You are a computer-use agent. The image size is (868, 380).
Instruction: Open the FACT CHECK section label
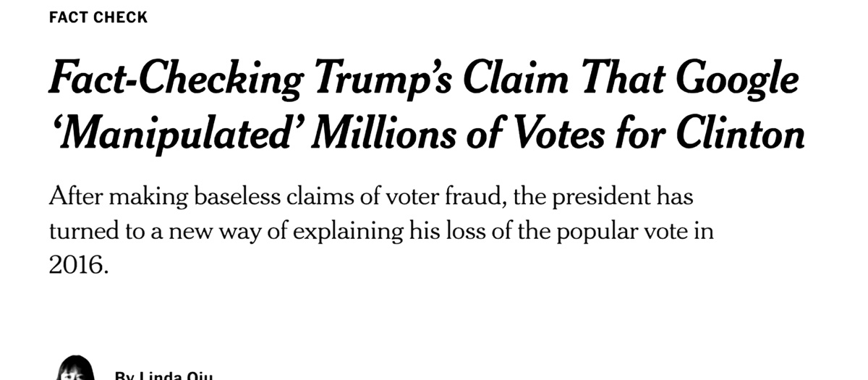[98, 17]
